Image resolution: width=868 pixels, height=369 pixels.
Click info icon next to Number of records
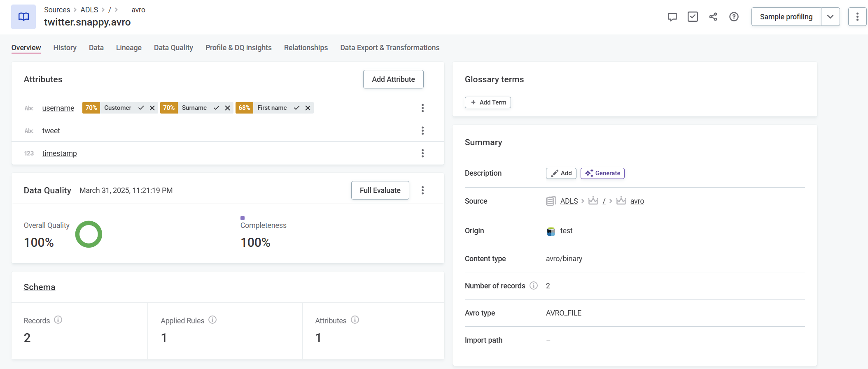point(534,285)
